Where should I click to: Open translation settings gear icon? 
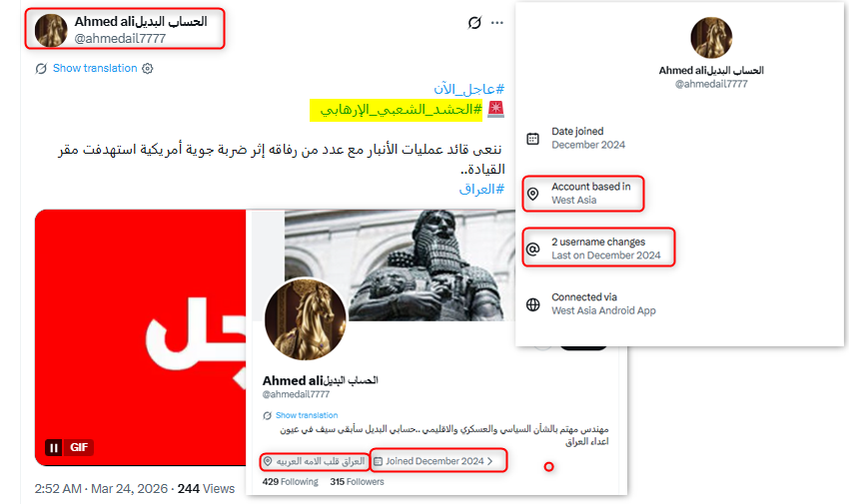pos(147,69)
